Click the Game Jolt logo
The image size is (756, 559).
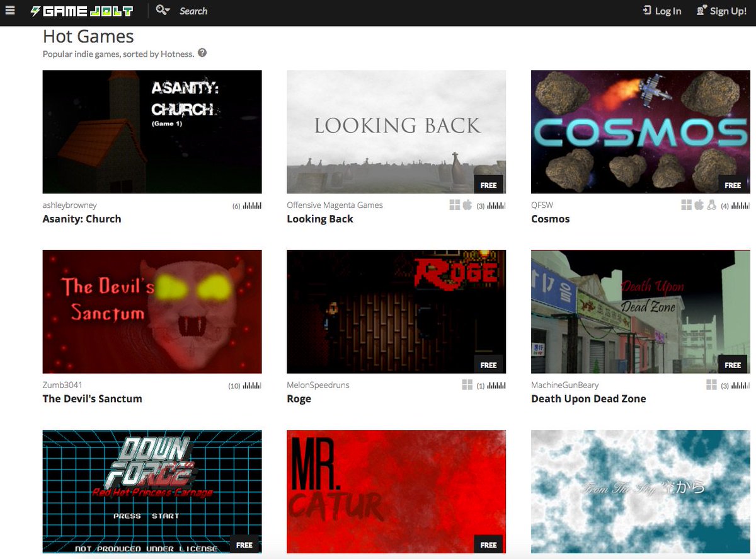[82, 11]
